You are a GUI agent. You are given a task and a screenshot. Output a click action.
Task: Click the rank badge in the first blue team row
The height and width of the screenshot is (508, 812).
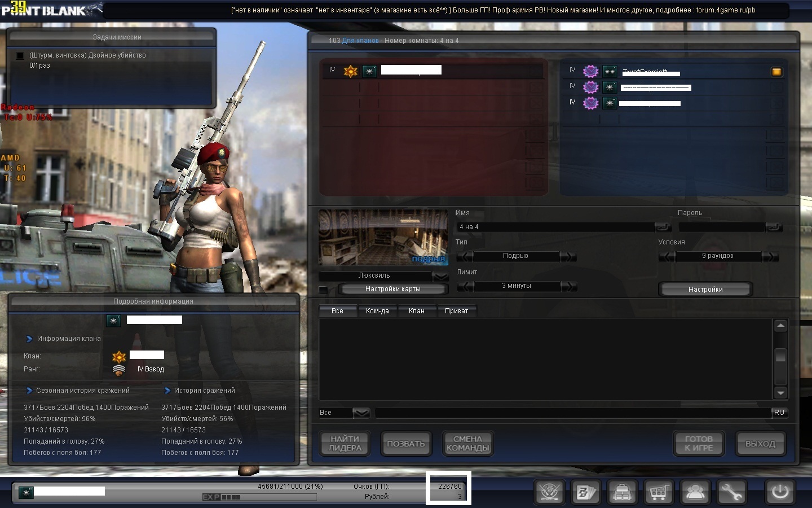pos(610,71)
